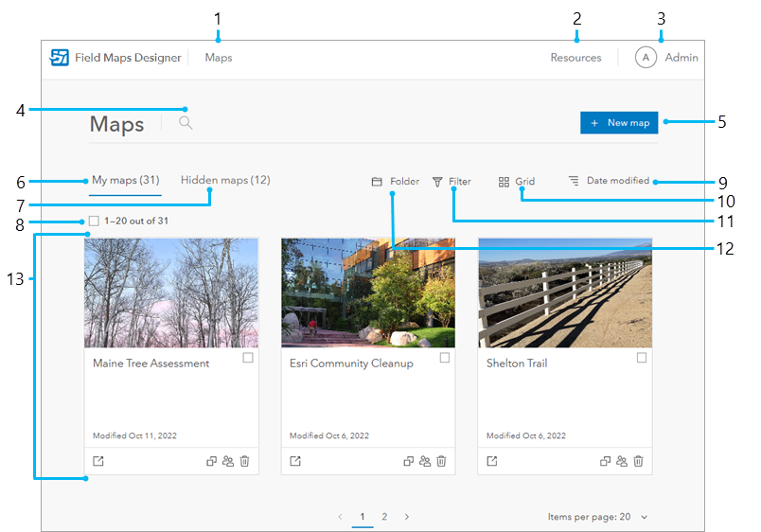Switch to the Hidden maps (12) tab

click(225, 180)
